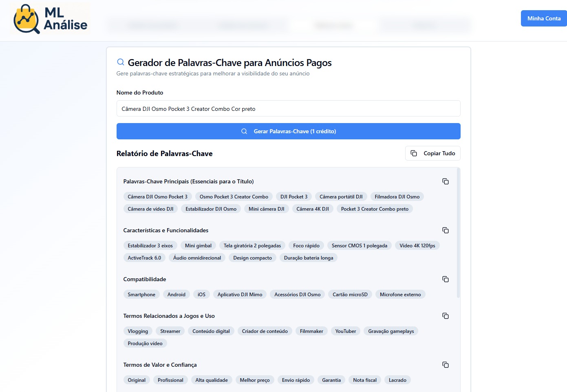This screenshot has height=392, width=567.
Task: Select the Câmera 4K DJI tag
Action: pos(313,209)
